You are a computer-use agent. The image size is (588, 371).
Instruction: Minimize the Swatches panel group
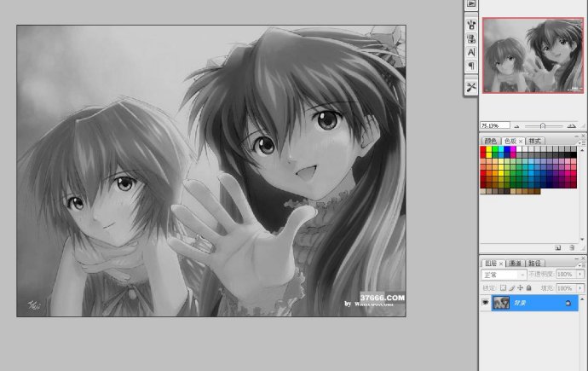(577, 136)
